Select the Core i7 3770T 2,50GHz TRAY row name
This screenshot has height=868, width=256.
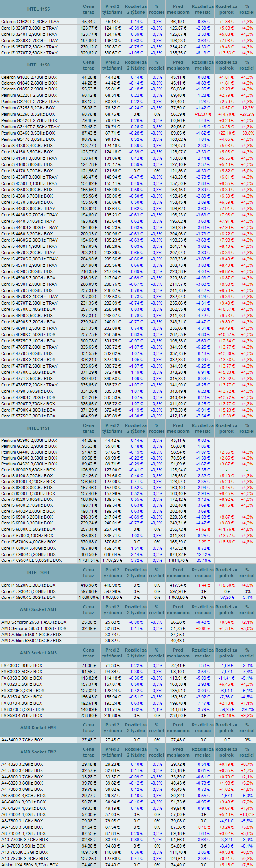29,53
